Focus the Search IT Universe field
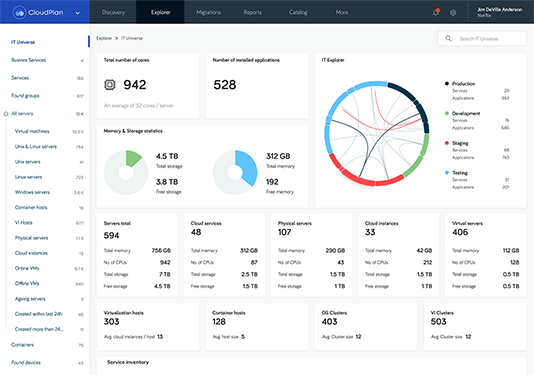 coord(482,38)
